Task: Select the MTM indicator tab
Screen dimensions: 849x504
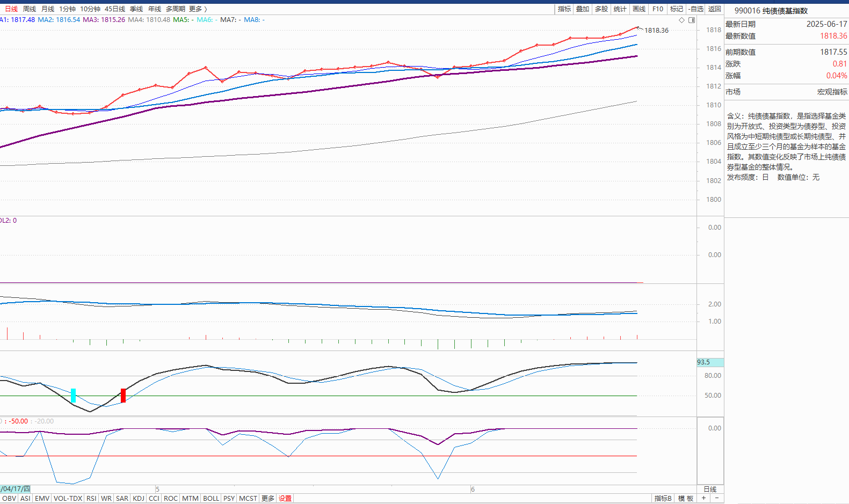Action: pos(190,499)
